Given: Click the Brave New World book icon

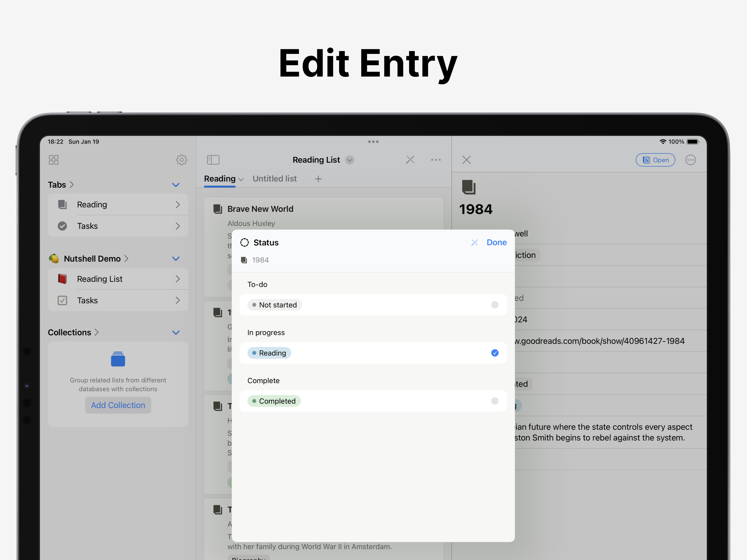Looking at the screenshot, I should (x=218, y=209).
